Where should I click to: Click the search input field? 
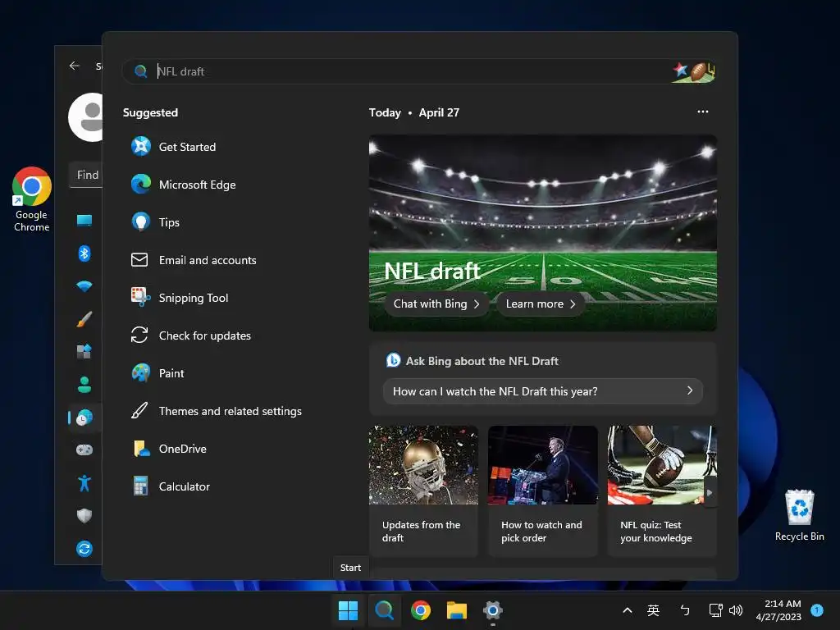coord(419,71)
